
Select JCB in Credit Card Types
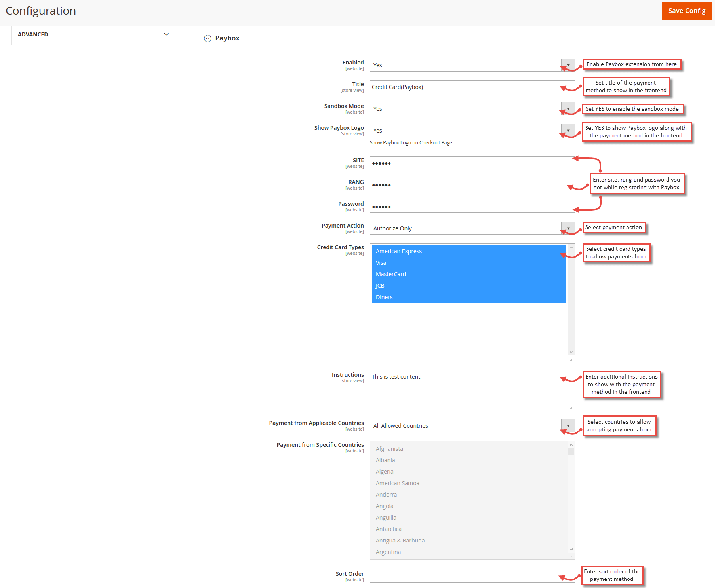(469, 286)
